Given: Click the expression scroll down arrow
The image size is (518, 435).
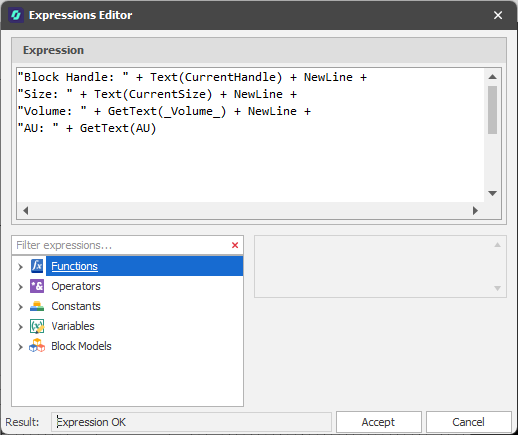Looking at the screenshot, I should (492, 193).
